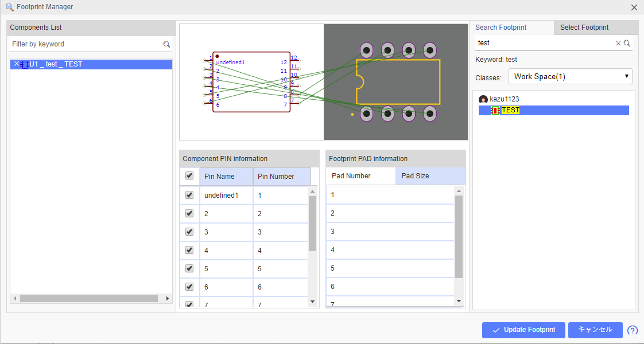This screenshot has height=344, width=644.
Task: Uncheck the undefined1 pin checkbox
Action: (x=189, y=195)
